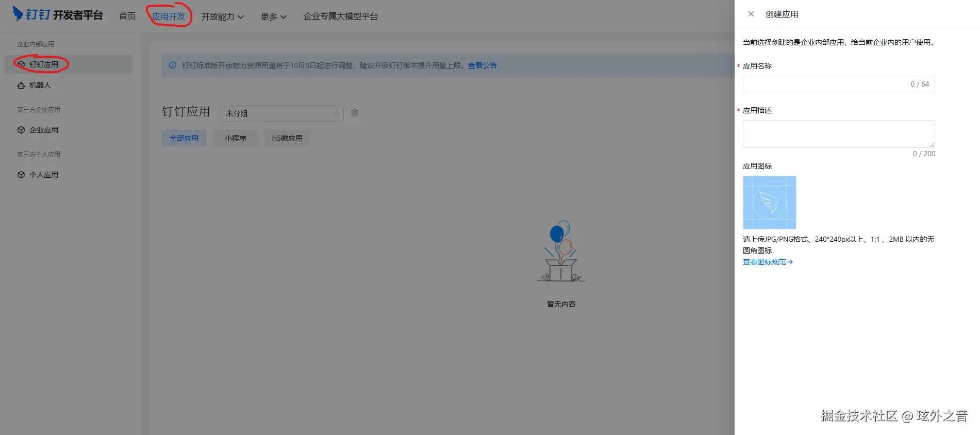Viewport: 980px width, 435px height.
Task: Select 机器人 in the sidebar
Action: point(69,85)
